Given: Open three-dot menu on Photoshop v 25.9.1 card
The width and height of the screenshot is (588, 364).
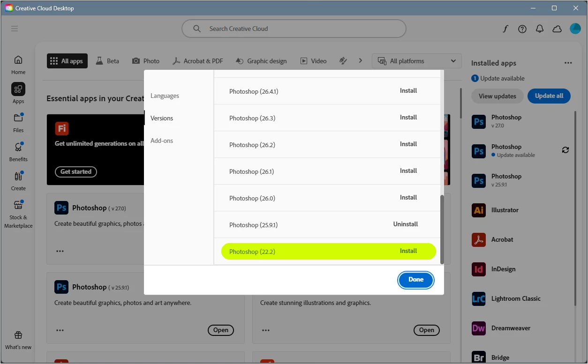Looking at the screenshot, I should click(x=60, y=330).
